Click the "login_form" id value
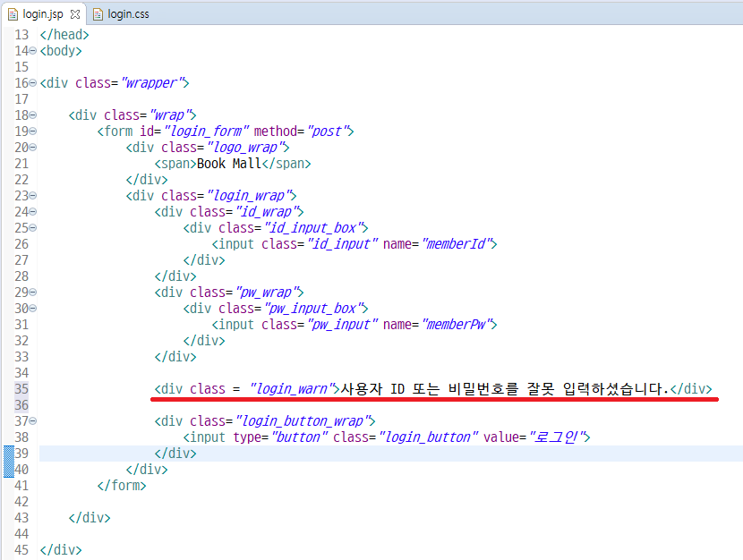 (x=206, y=132)
